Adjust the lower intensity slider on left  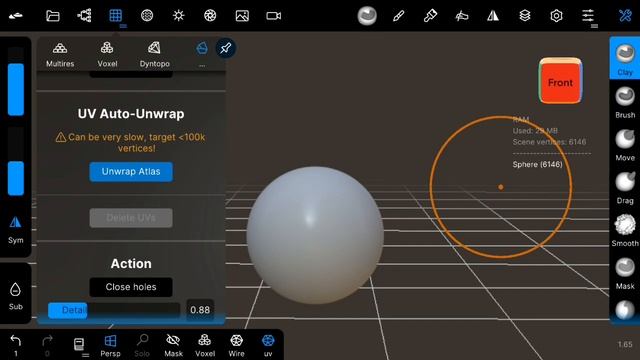tap(16, 162)
